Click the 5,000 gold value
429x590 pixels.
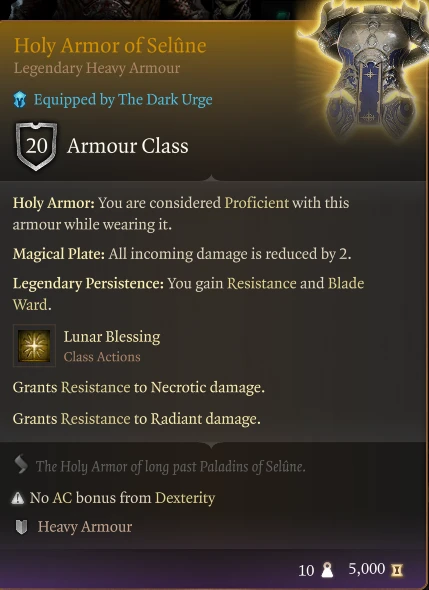click(x=367, y=569)
